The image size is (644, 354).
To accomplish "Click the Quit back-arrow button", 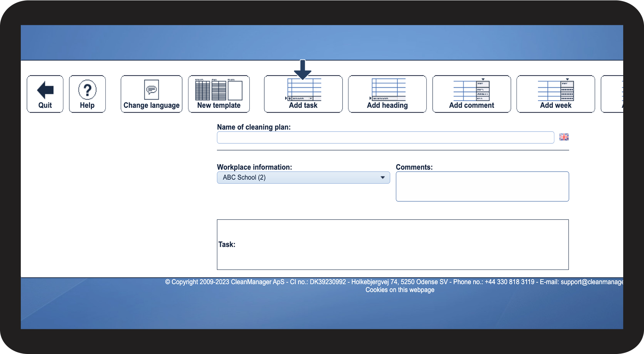I will [x=45, y=94].
